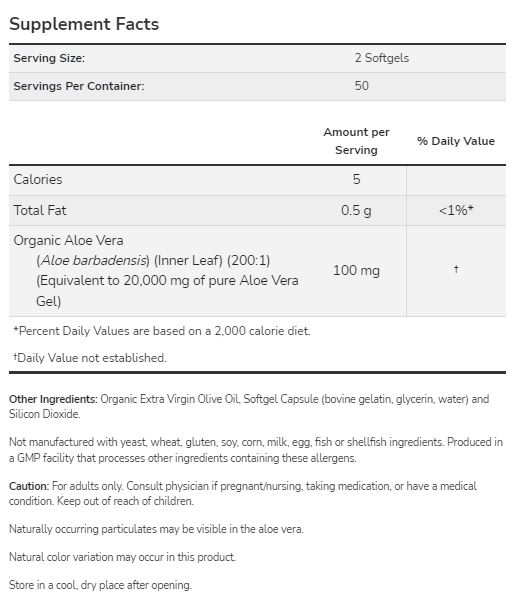Click the <1%* daily value cell

click(456, 210)
